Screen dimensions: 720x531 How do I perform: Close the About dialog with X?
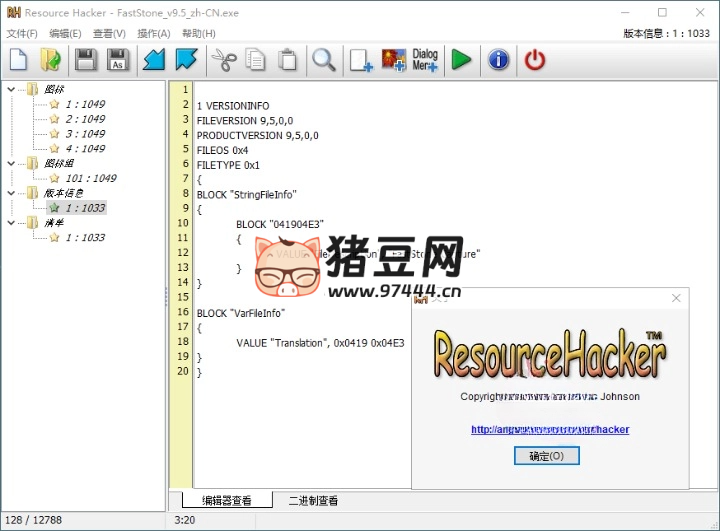point(676,298)
